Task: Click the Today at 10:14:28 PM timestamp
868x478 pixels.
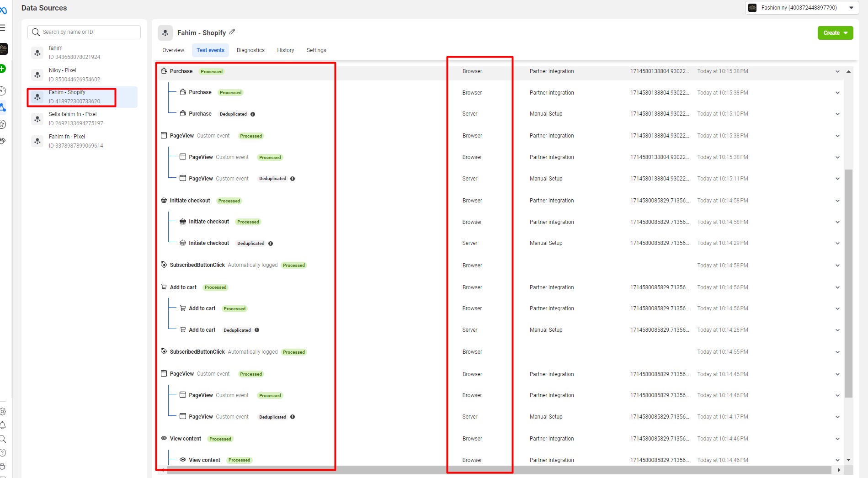Action: [x=723, y=330]
